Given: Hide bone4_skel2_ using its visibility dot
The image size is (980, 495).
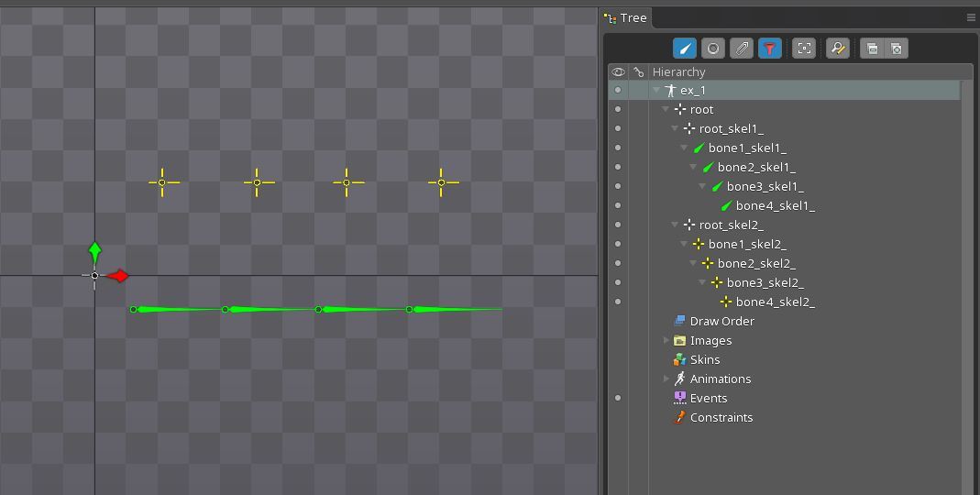Looking at the screenshot, I should pyautogui.click(x=618, y=302).
